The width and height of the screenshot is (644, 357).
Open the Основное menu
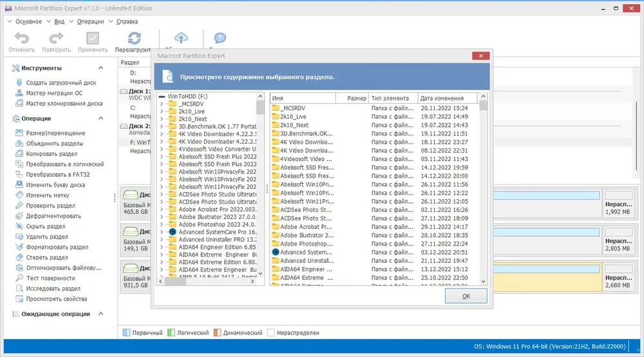tap(28, 21)
